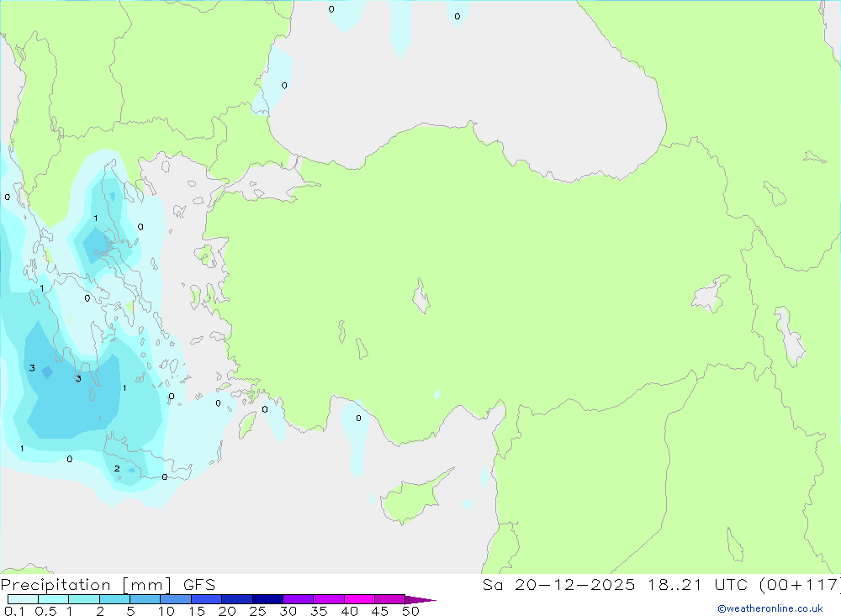Pick the 45–50 mm dark magenta legend swatch
Image resolution: width=841 pixels, height=616 pixels.
pyautogui.click(x=389, y=599)
